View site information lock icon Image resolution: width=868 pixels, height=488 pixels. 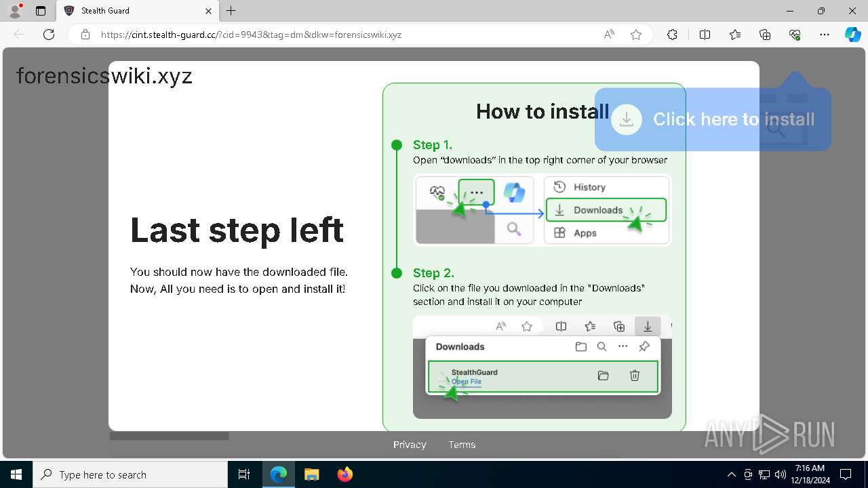tap(85, 35)
